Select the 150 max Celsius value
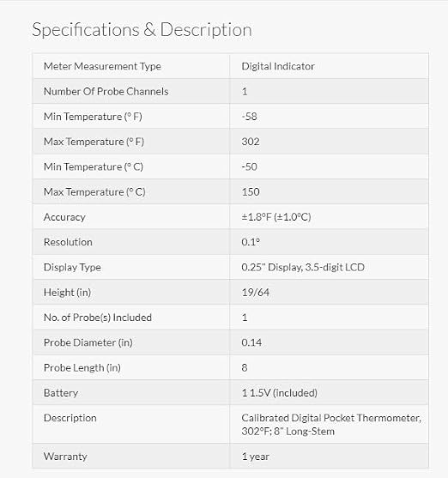This screenshot has height=478, width=448. 251,192
